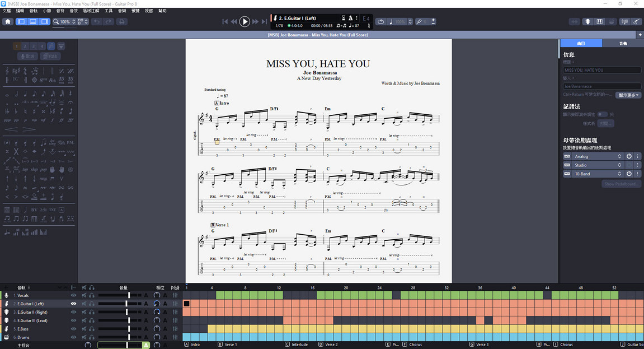Open the 工具 menu
Image resolution: width=644 pixels, height=349 pixels.
[x=109, y=11]
